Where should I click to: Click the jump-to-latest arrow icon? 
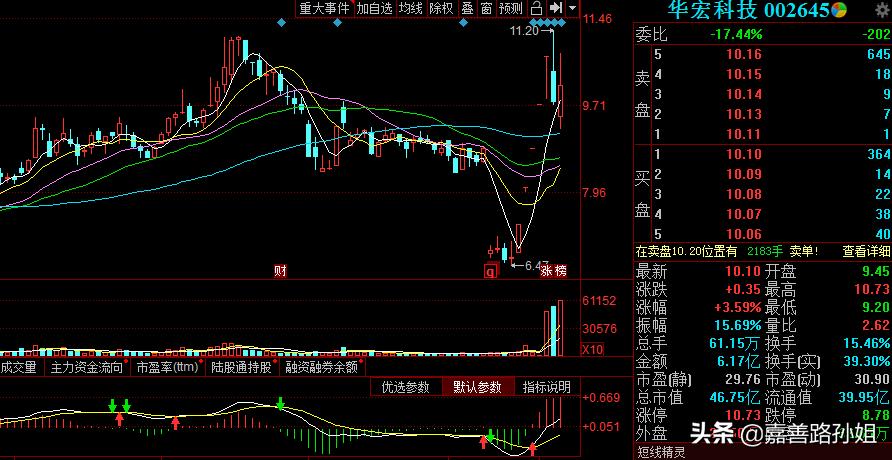point(556,8)
